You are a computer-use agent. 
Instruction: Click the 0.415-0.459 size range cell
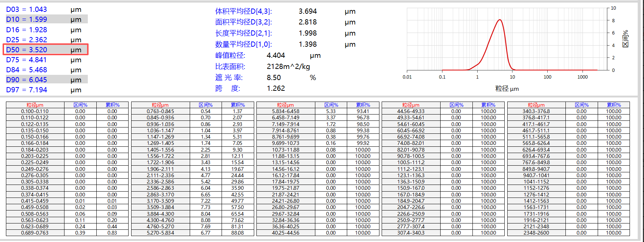[x=35, y=201]
